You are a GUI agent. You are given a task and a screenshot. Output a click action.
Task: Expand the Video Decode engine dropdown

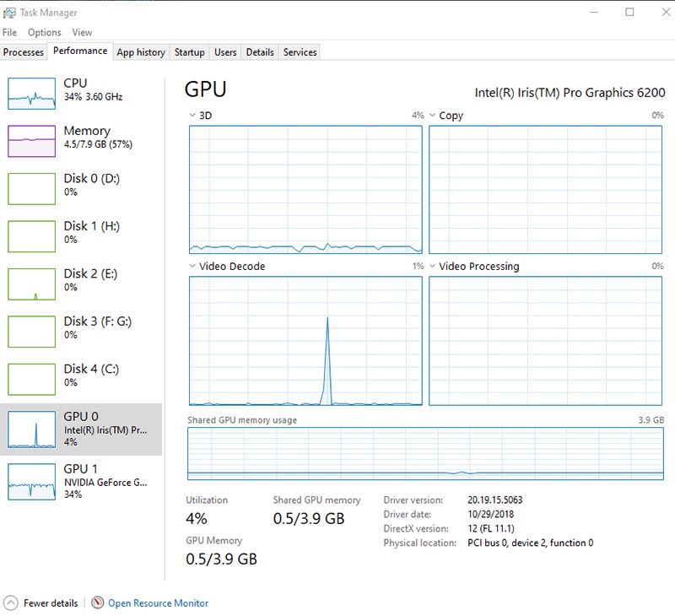pyautogui.click(x=192, y=267)
